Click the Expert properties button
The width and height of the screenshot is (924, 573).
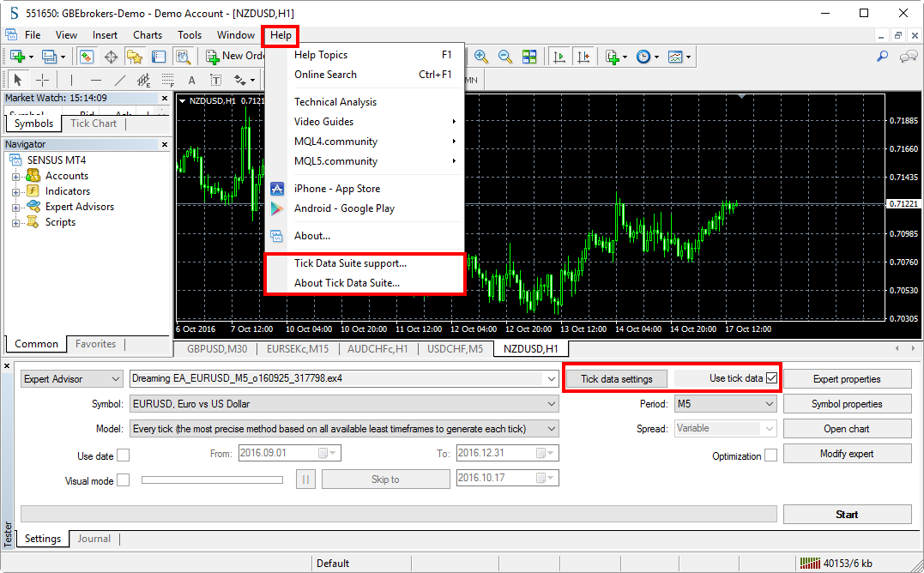(847, 378)
